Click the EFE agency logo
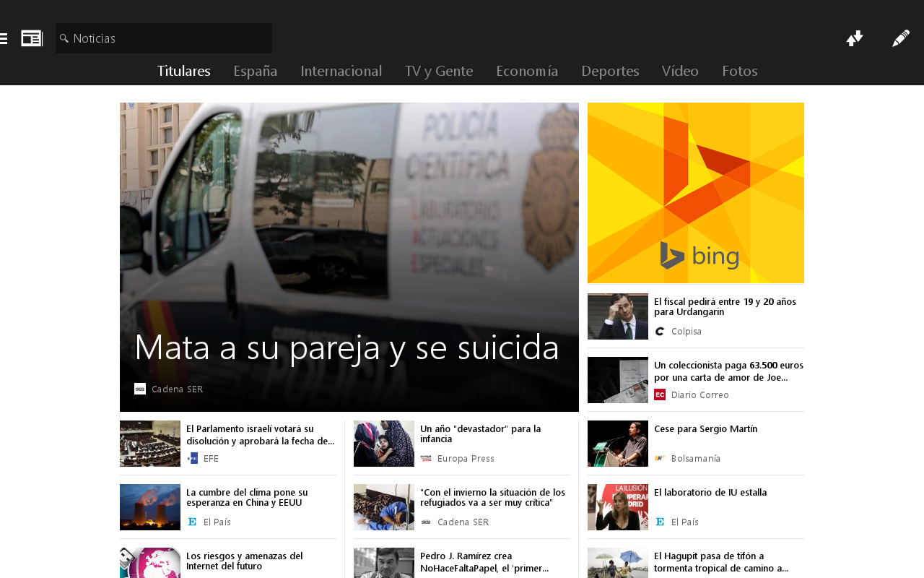The width and height of the screenshot is (924, 578). click(x=192, y=457)
